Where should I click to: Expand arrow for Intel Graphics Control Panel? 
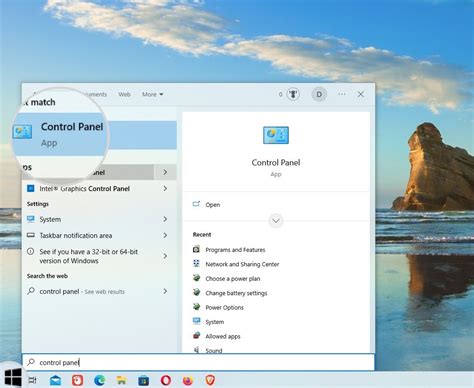165,189
